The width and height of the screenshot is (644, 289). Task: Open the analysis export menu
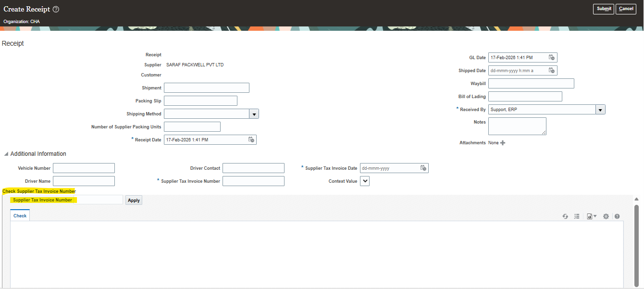(592, 216)
